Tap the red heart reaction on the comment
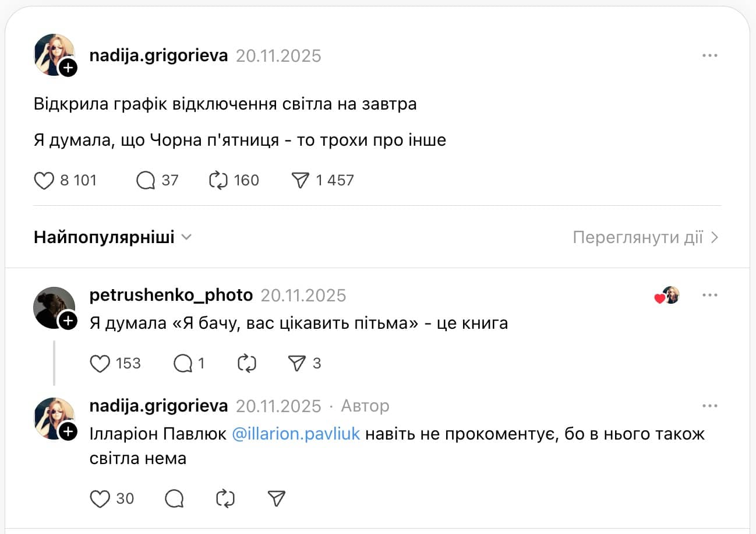 click(x=659, y=298)
